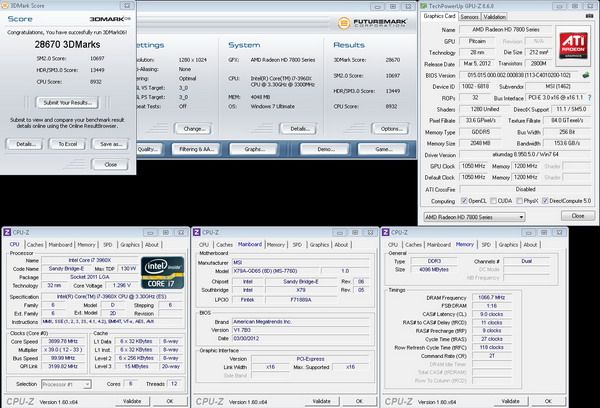The image size is (600, 408).
Task: Click the CPU-Z icon of the Mainboard window
Action: [x=197, y=232]
